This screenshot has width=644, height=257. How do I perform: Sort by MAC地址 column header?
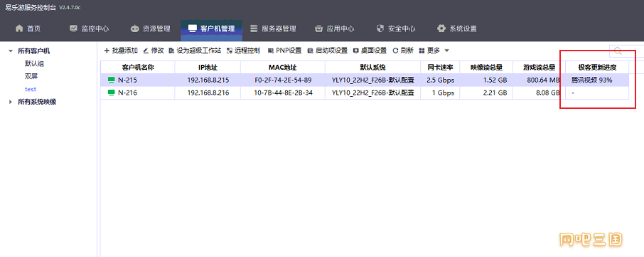283,68
